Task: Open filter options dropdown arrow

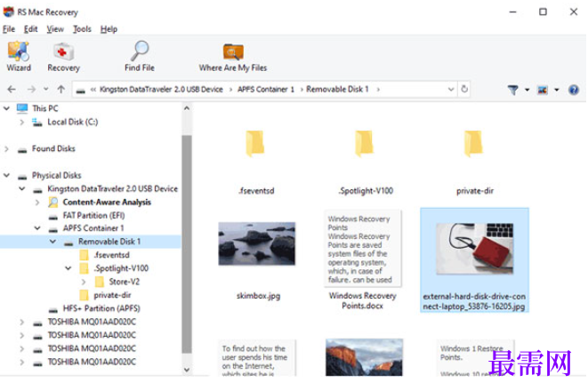Action: (527, 90)
